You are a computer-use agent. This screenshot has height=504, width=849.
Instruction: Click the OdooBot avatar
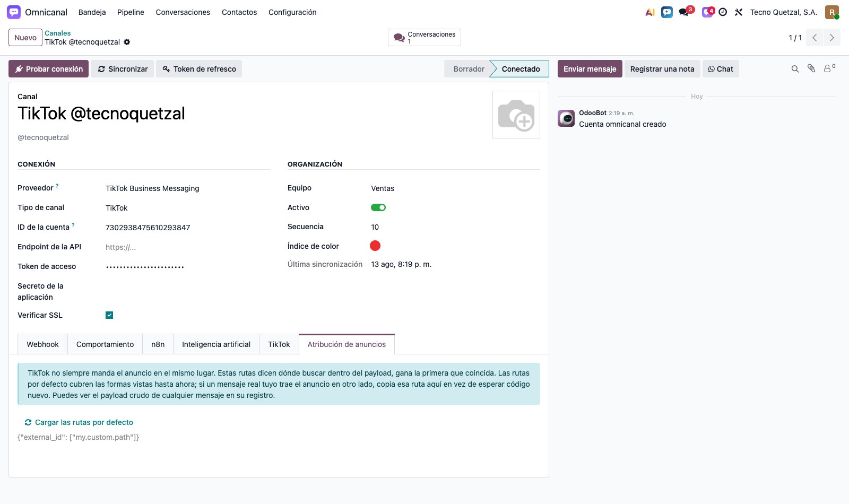click(x=566, y=118)
